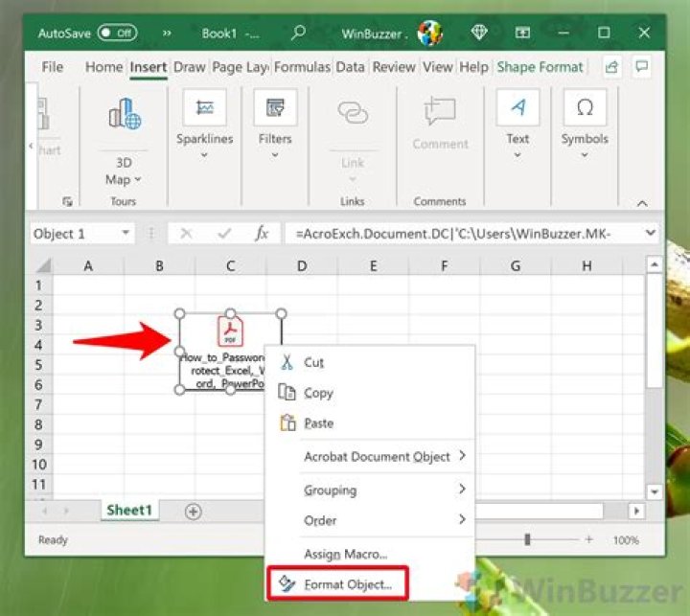Screen dimensions: 690x616
Task: Click the zoom slider handle
Action: [x=527, y=539]
